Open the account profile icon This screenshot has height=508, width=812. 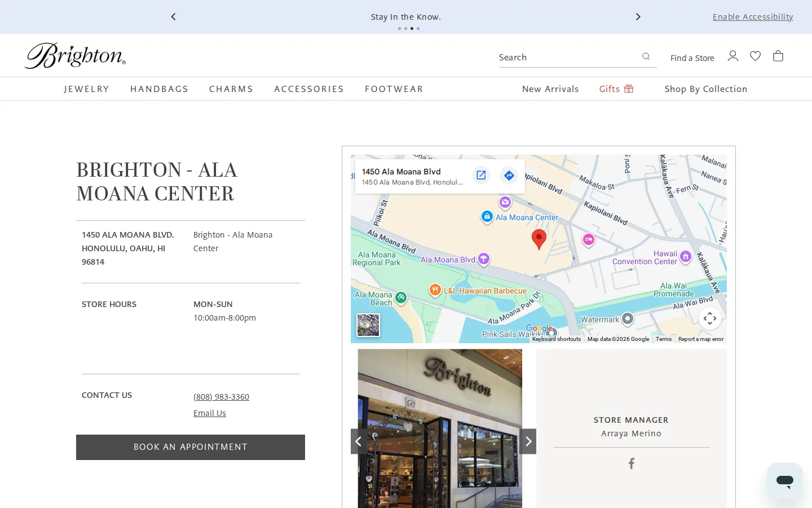(x=733, y=56)
